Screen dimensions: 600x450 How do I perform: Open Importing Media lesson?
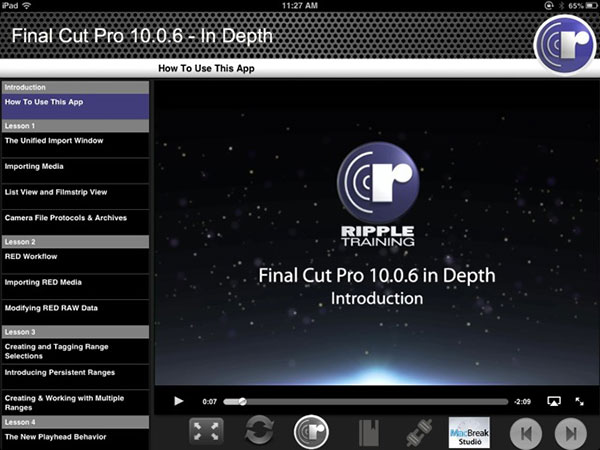click(x=75, y=170)
